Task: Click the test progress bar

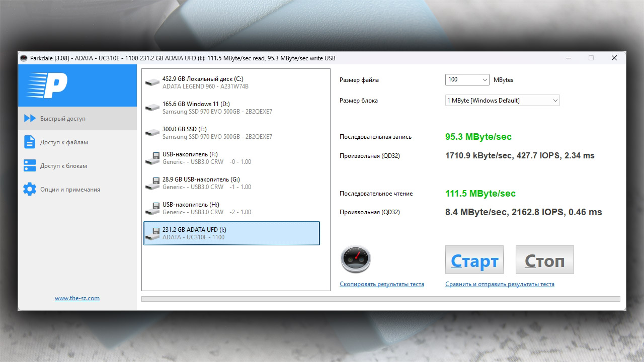Action: 381,299
